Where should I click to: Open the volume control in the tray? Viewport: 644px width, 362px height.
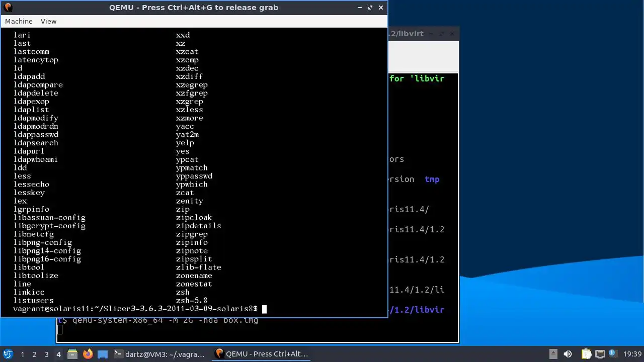coord(568,354)
